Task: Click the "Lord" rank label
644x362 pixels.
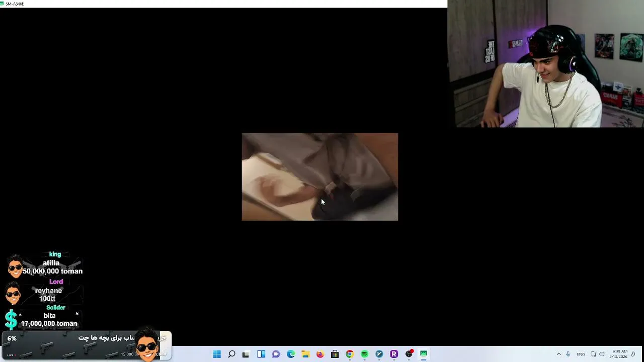Action: (x=56, y=282)
